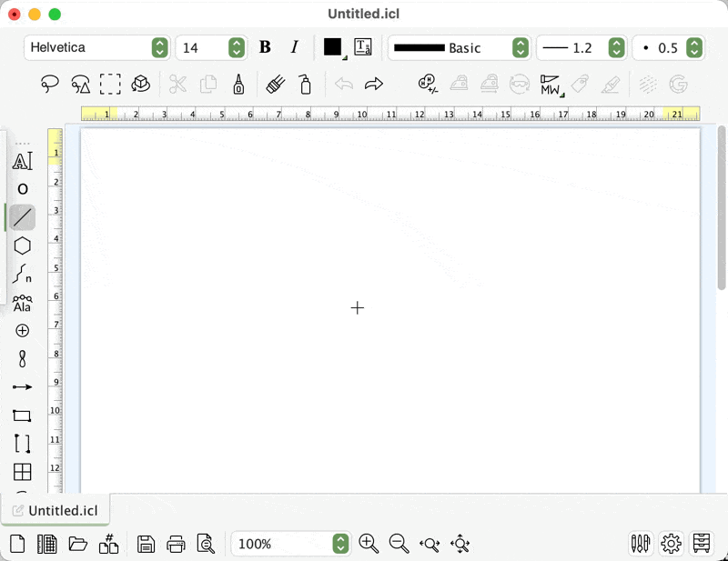728x561 pixels.
Task: Click the zoom in magnifier button
Action: pyautogui.click(x=369, y=544)
